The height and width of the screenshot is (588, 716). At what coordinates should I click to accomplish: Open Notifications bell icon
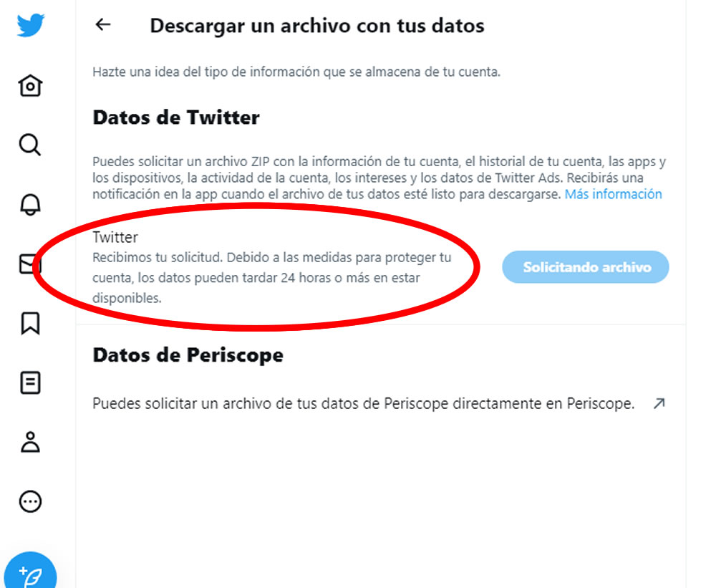pyautogui.click(x=30, y=204)
